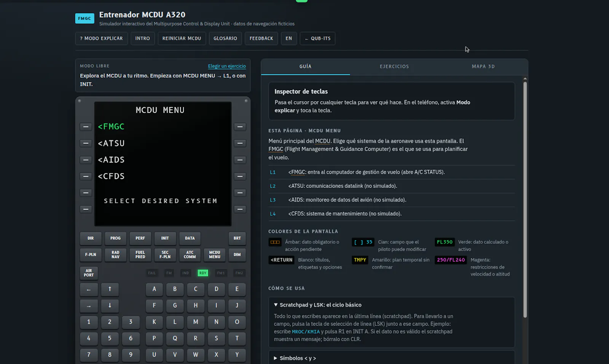
Task: Click the BRT brightness key
Action: 237,238
